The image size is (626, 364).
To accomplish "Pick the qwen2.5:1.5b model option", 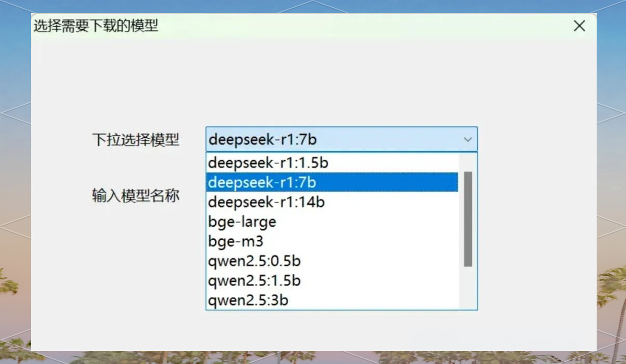I will [x=332, y=280].
